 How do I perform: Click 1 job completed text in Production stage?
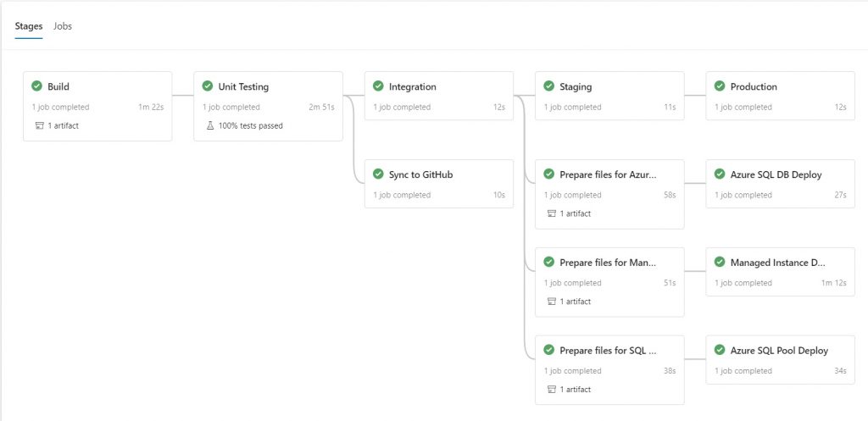743,108
